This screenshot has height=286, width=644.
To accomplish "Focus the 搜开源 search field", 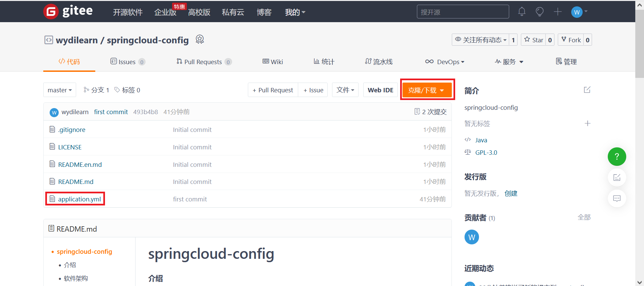I will (463, 12).
